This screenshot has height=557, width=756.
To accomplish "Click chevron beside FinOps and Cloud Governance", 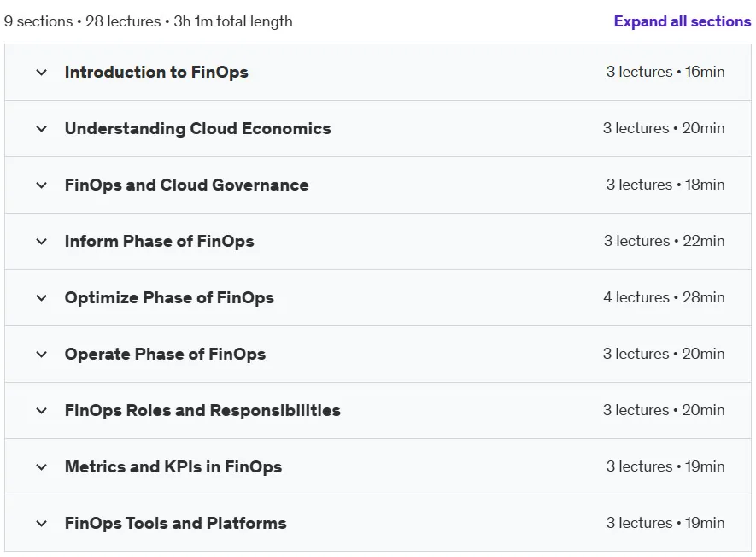I will [42, 185].
